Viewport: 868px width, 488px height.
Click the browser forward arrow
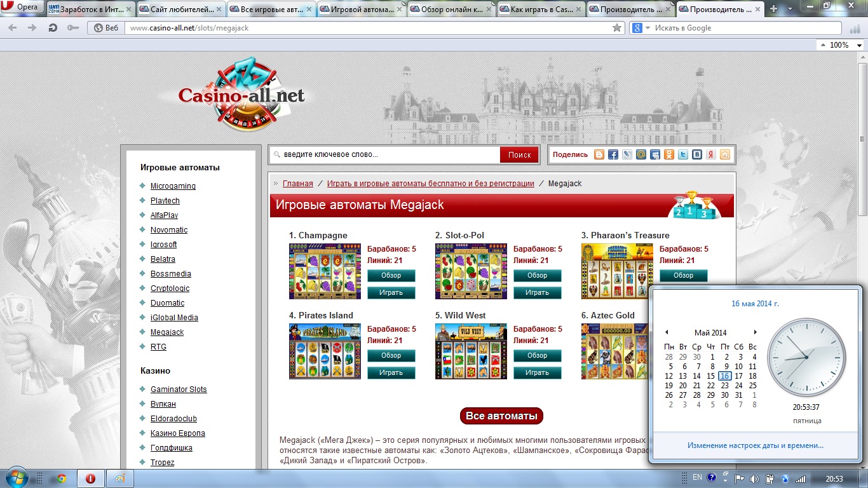tap(32, 28)
